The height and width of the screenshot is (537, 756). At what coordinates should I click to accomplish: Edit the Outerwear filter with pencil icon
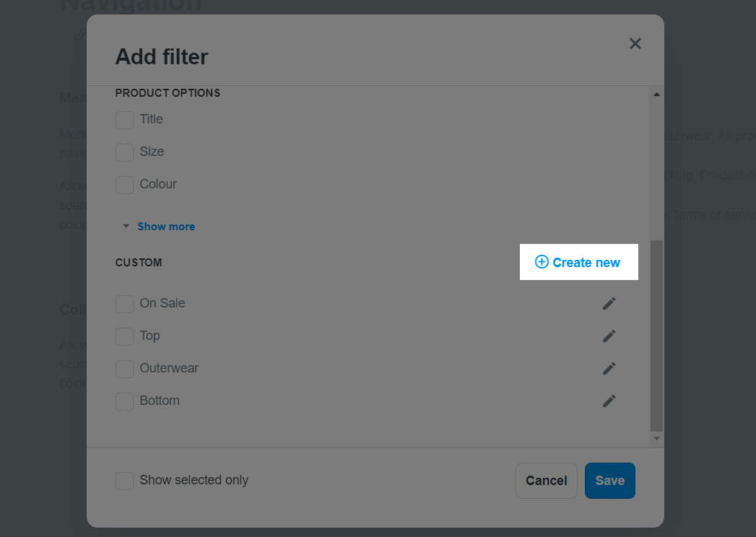[x=609, y=368]
